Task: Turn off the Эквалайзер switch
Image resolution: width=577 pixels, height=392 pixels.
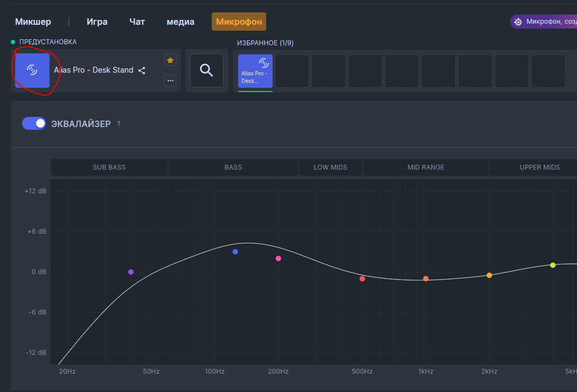Action: 34,123
